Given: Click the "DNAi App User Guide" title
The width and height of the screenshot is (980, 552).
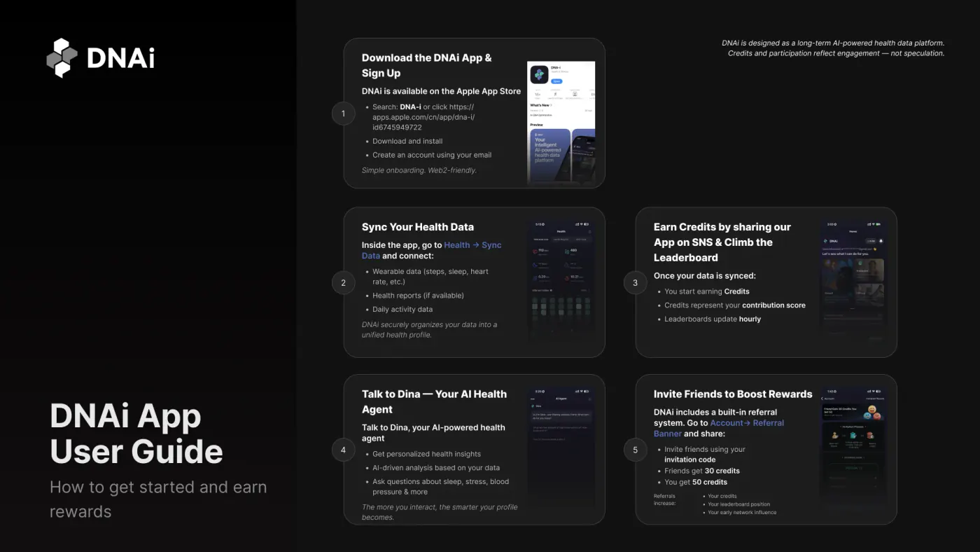Looking at the screenshot, I should click(x=136, y=434).
